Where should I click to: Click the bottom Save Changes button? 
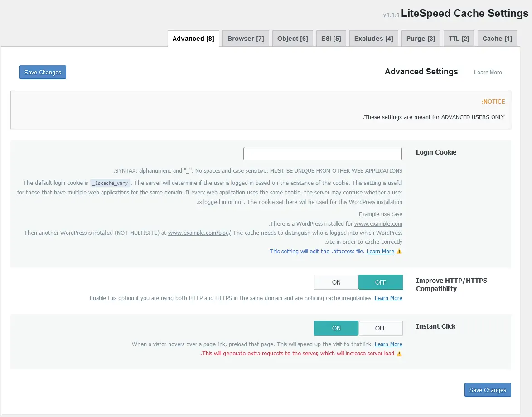point(488,390)
